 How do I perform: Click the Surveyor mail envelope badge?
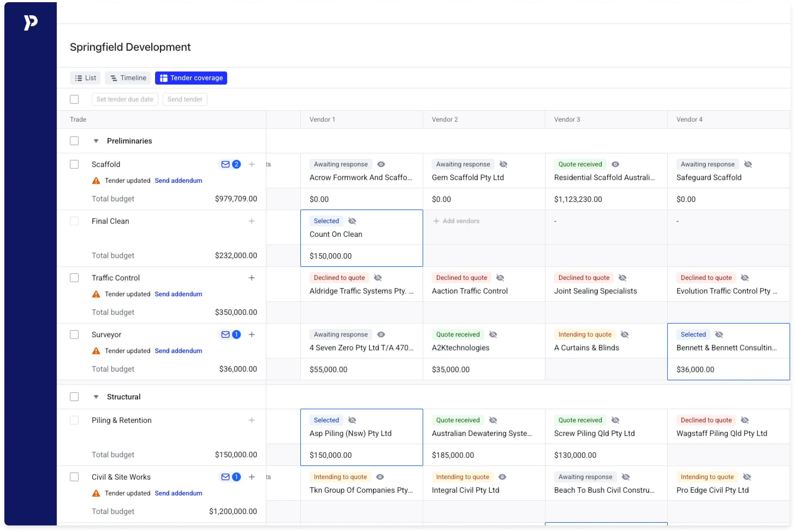(x=230, y=334)
